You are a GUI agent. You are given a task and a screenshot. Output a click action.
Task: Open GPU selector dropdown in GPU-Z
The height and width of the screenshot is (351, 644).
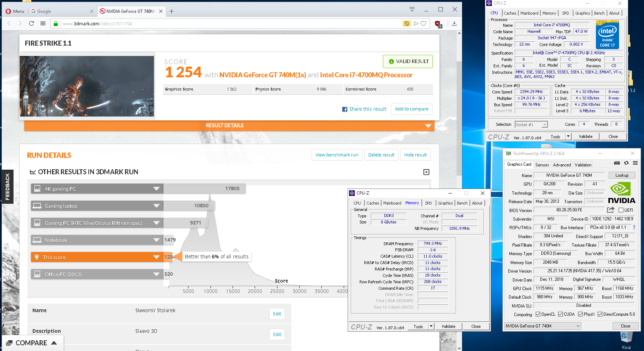point(542,326)
